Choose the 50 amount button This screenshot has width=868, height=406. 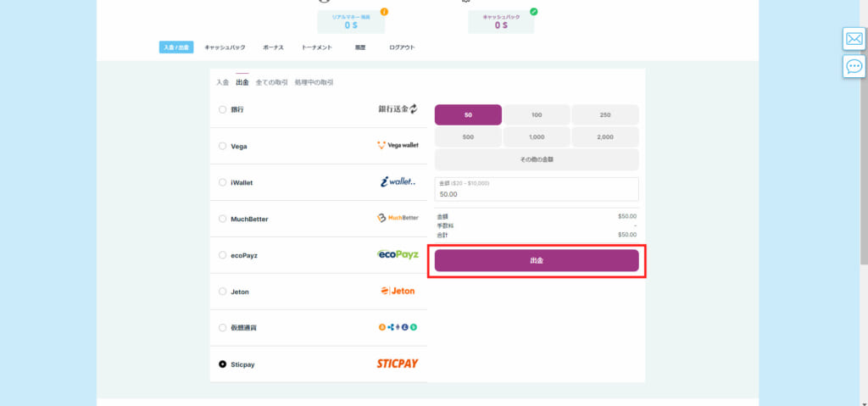tap(468, 114)
